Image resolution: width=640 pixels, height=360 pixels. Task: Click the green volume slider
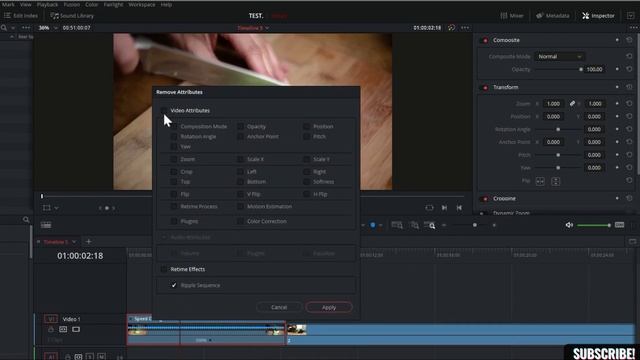pos(594,225)
